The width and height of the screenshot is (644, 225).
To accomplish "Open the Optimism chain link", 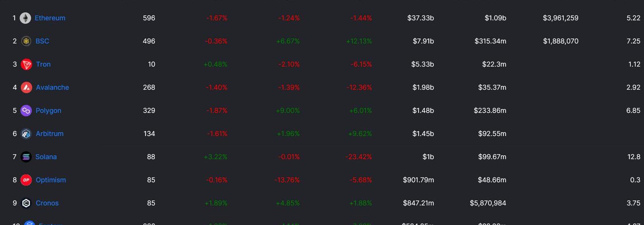I will point(51,180).
